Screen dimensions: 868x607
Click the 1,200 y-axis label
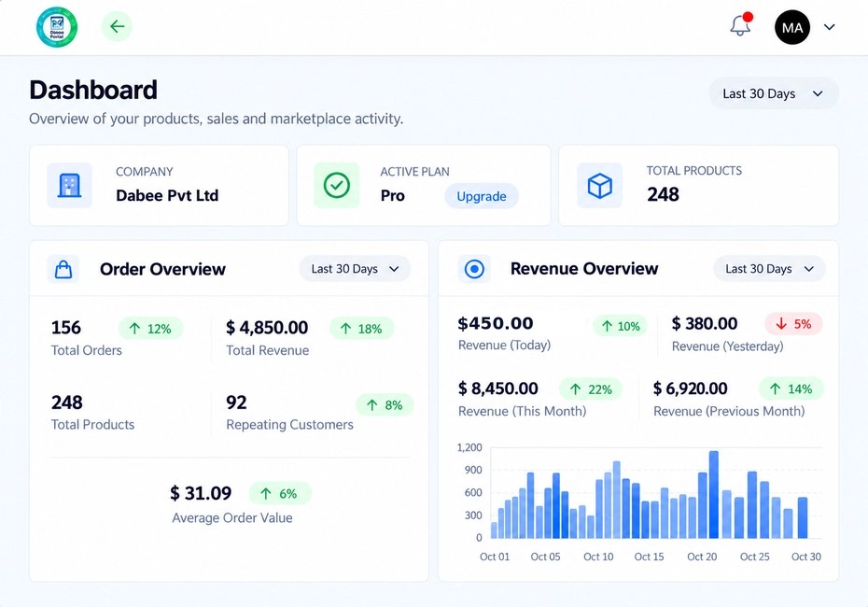pyautogui.click(x=469, y=447)
